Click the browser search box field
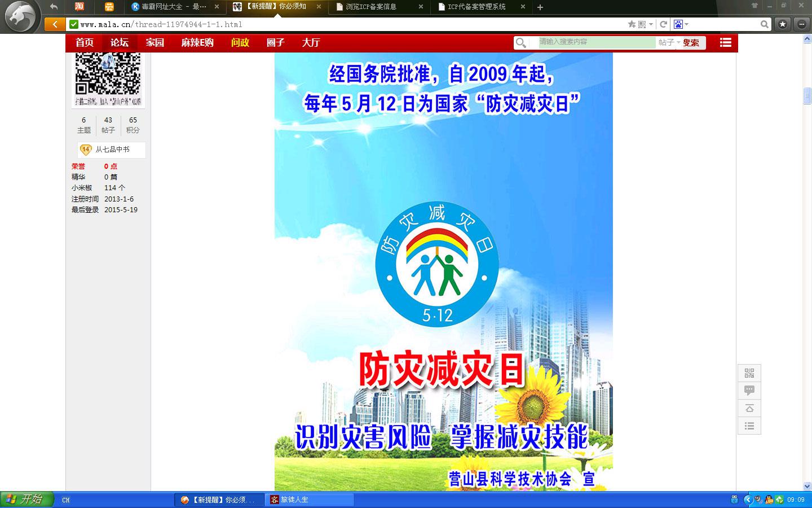 [725, 24]
